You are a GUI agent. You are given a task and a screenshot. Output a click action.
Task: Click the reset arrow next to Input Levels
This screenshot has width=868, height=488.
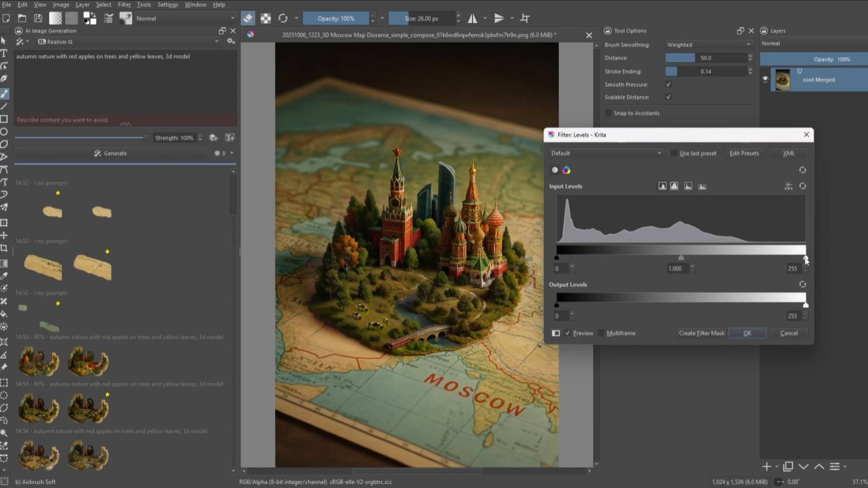(x=803, y=186)
